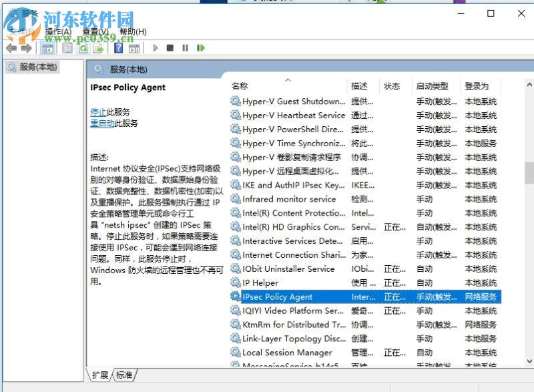Refresh the services list with the refresh icon
This screenshot has height=392, width=534.
pos(83,48)
